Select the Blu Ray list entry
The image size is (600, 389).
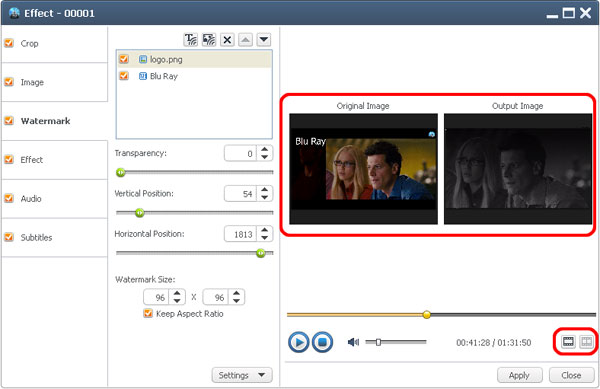(x=194, y=76)
